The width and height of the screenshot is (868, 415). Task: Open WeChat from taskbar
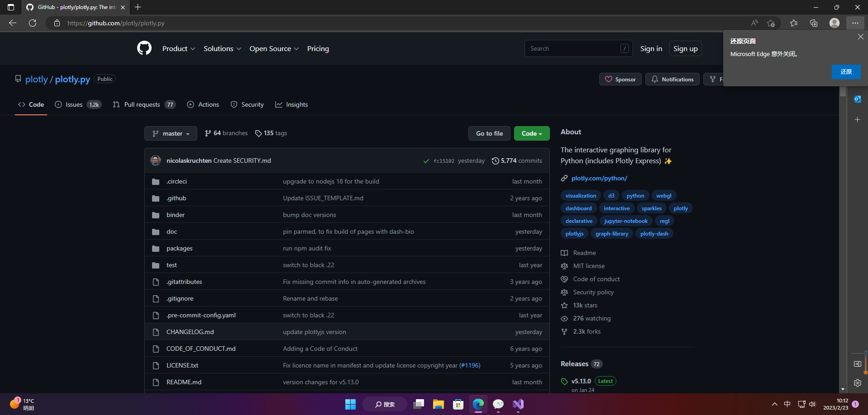tap(498, 404)
